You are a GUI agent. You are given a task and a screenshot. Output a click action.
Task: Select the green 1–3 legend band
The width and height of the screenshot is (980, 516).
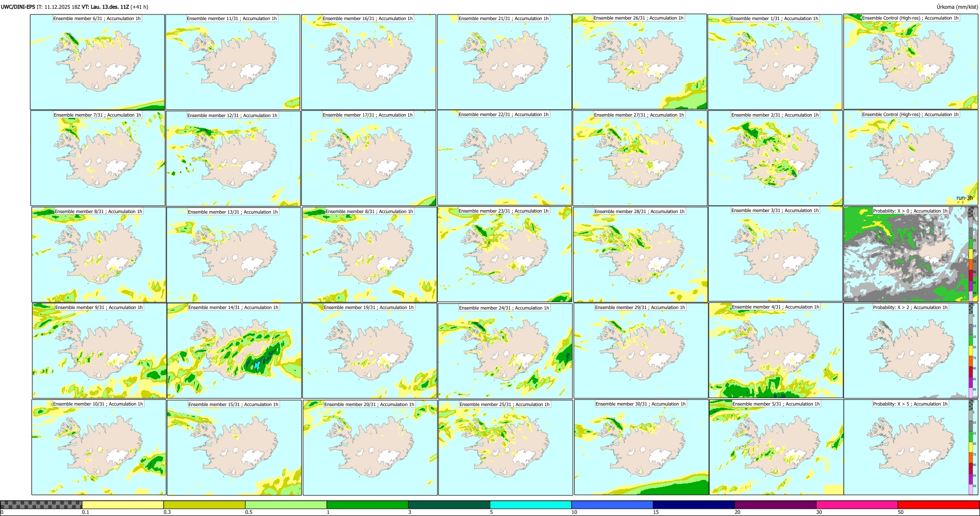pos(367,505)
